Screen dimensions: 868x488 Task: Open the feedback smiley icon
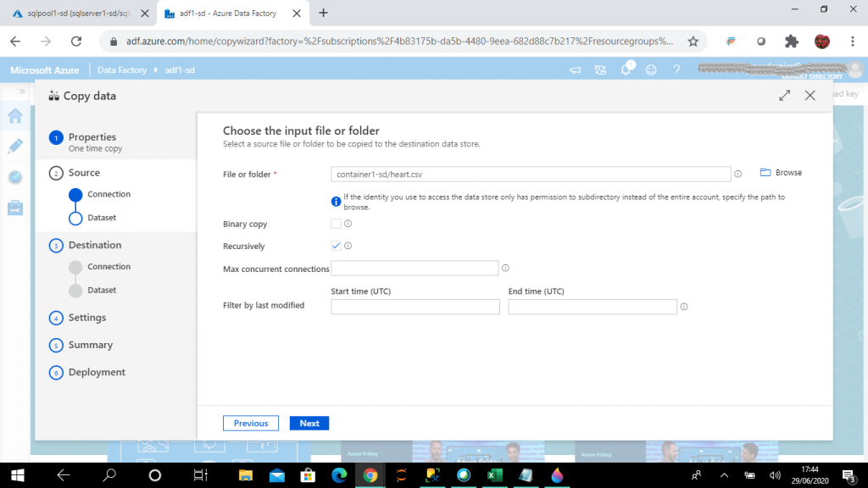pyautogui.click(x=651, y=70)
